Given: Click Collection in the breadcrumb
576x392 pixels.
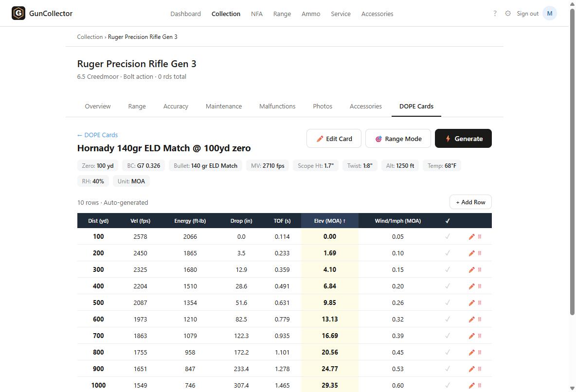Looking at the screenshot, I should point(90,37).
